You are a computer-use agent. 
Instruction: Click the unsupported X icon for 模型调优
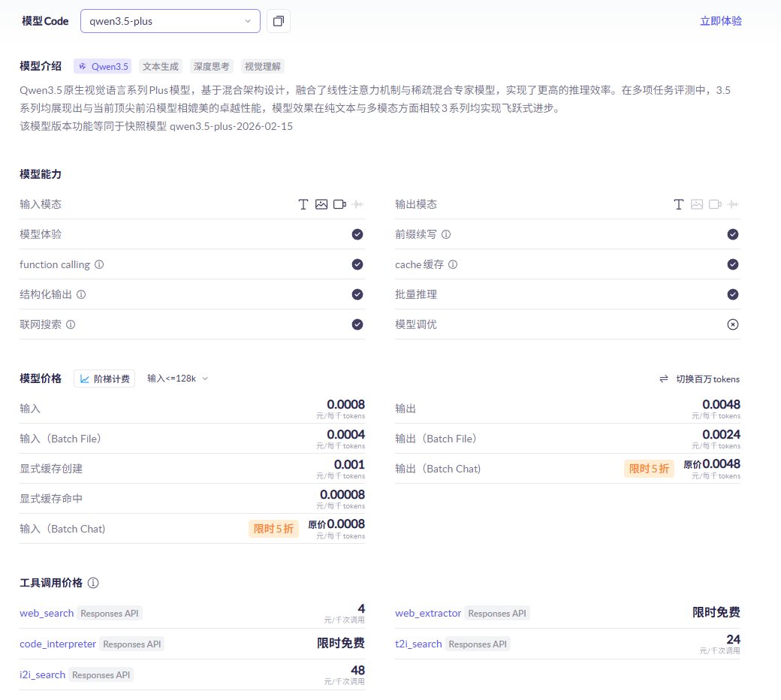[733, 324]
